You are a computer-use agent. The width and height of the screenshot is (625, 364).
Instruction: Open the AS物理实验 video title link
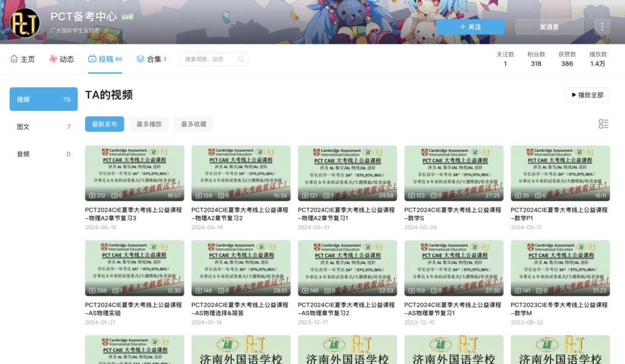pos(133,309)
